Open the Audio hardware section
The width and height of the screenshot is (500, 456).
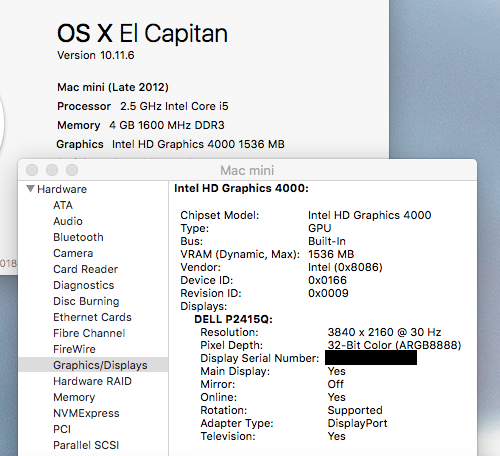tap(68, 221)
